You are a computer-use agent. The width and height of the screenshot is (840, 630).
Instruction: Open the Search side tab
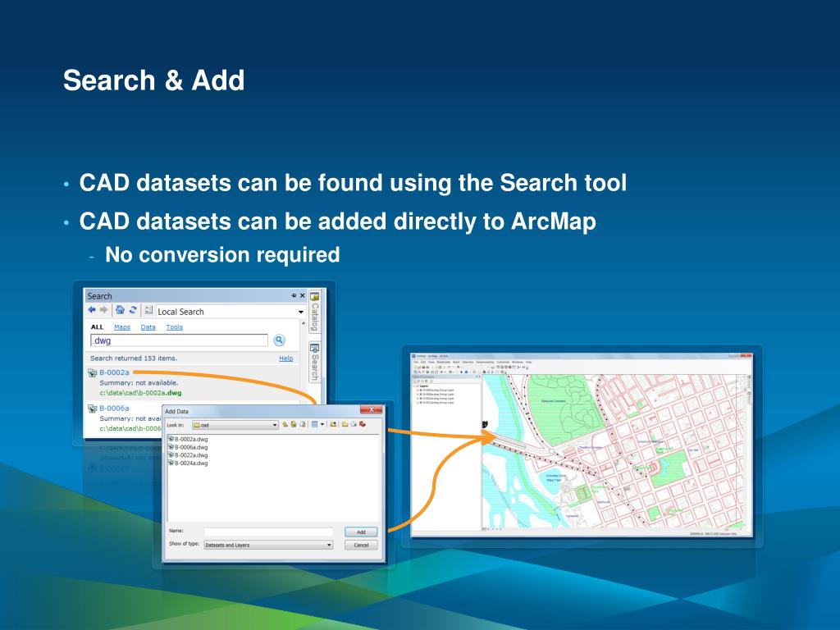click(315, 362)
